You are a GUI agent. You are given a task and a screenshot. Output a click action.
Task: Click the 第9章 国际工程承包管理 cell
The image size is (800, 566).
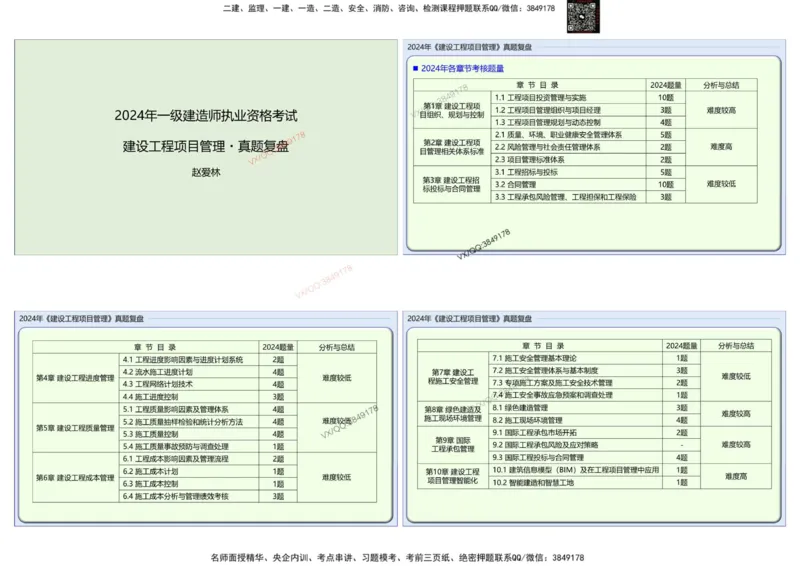(453, 445)
